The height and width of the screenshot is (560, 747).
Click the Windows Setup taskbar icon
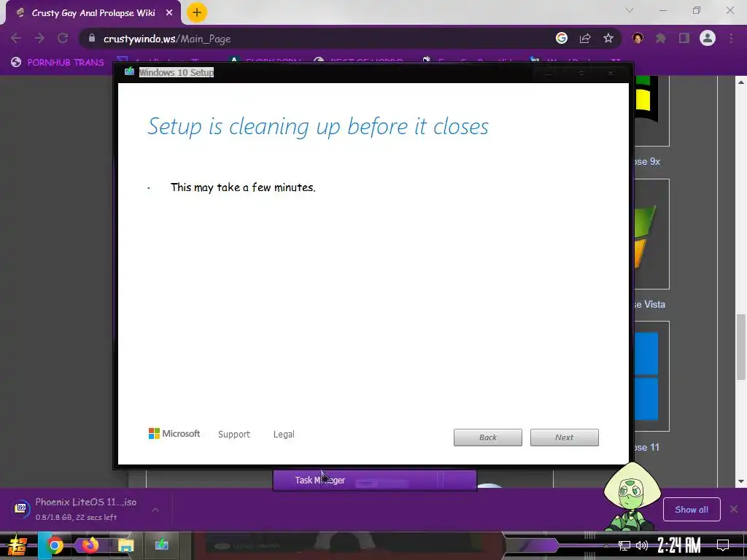coord(161,545)
